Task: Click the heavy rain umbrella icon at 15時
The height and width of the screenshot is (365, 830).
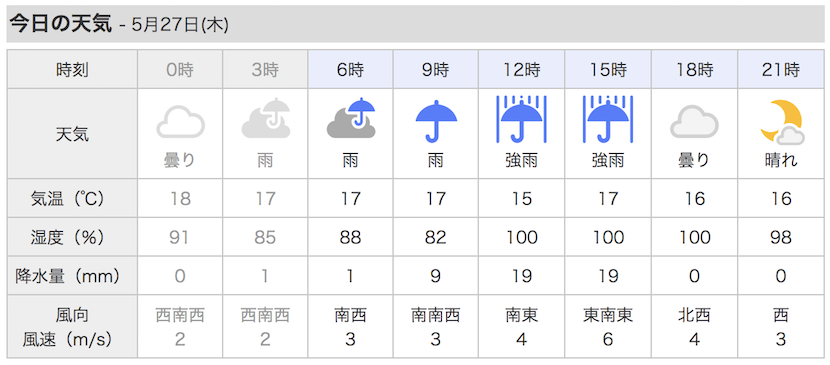Action: pyautogui.click(x=608, y=120)
